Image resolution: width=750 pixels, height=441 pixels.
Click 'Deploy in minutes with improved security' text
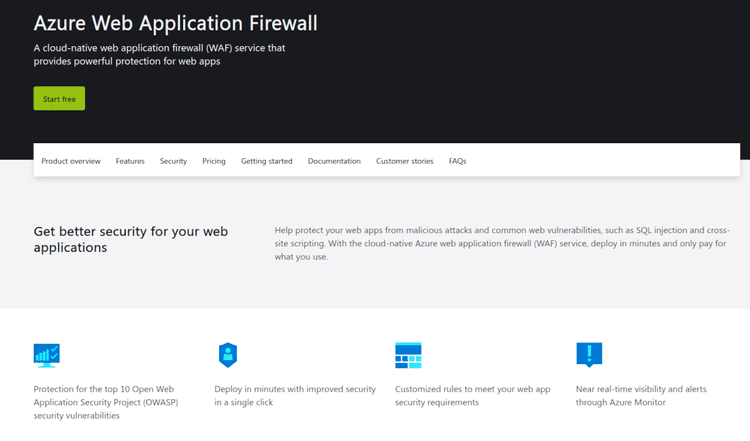click(x=295, y=396)
